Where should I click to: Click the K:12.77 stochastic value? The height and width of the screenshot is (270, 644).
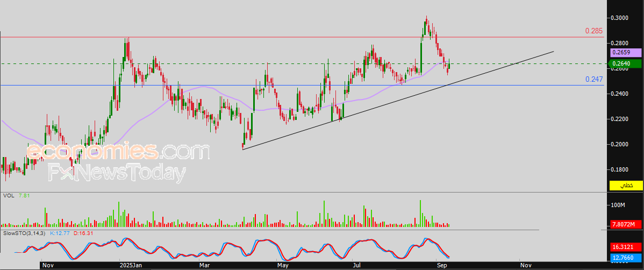tap(60, 233)
